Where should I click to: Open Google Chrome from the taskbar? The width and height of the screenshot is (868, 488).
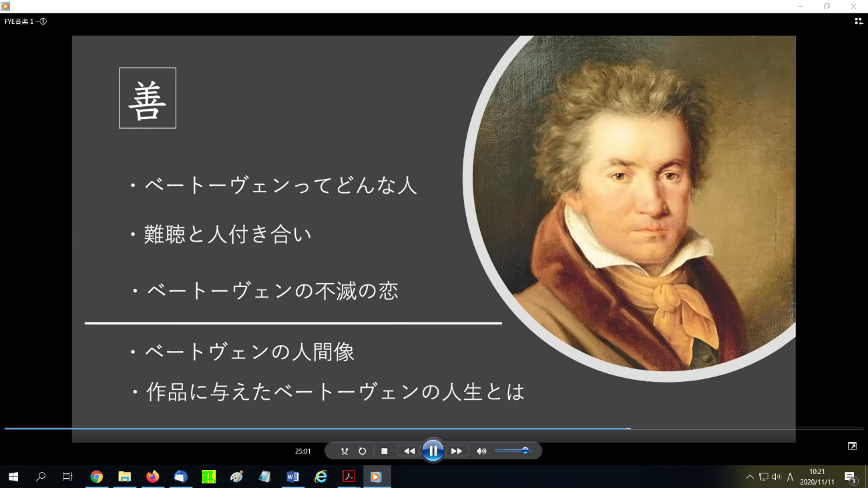point(97,477)
